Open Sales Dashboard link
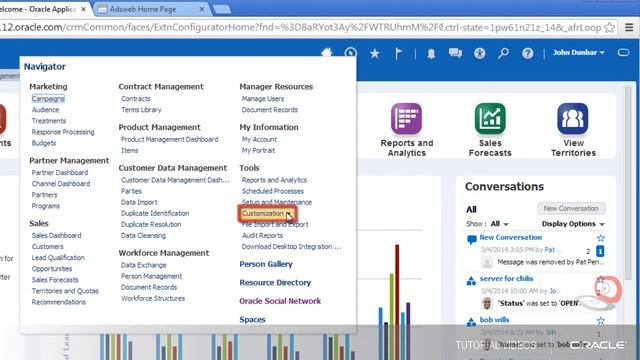This screenshot has width=640, height=360. (x=56, y=236)
